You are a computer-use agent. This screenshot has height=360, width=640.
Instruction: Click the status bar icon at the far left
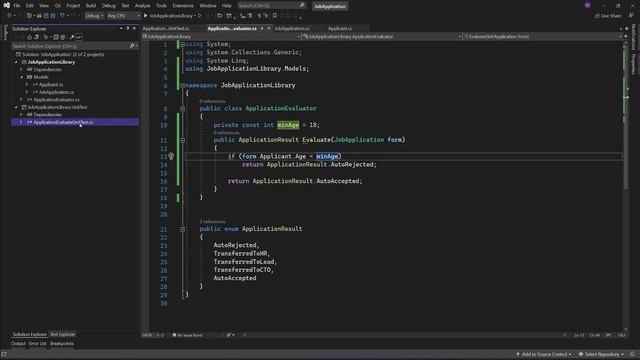point(4,354)
